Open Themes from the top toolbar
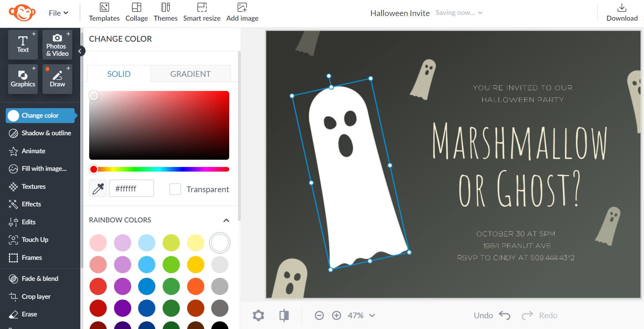Image resolution: width=644 pixels, height=329 pixels. [x=166, y=13]
